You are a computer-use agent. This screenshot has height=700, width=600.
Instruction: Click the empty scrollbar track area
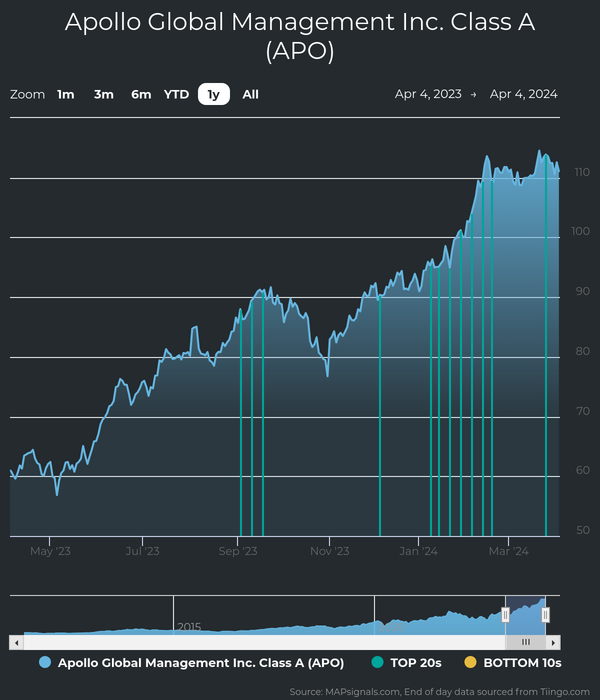(250, 642)
